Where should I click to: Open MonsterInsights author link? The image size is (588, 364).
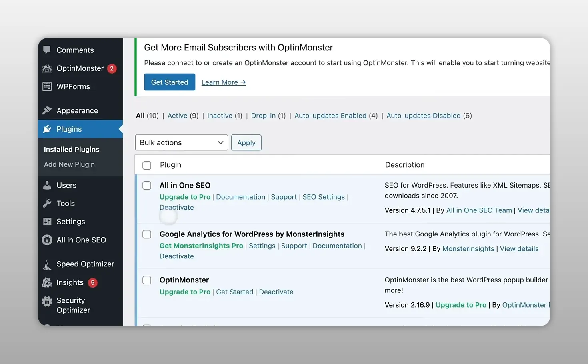click(468, 249)
